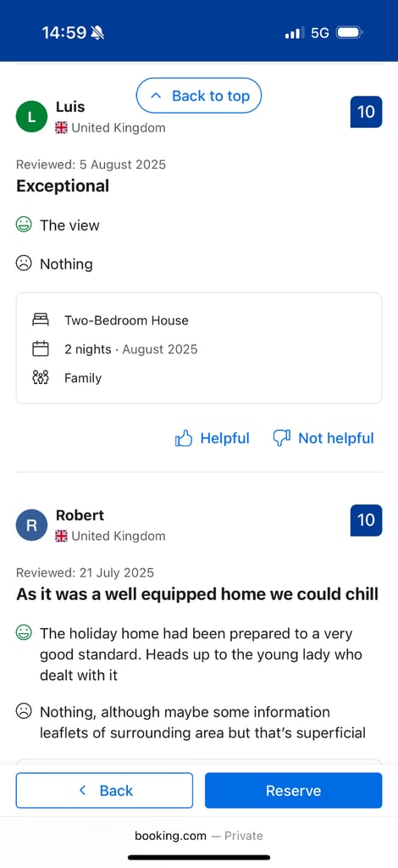Image resolution: width=398 pixels, height=868 pixels.
Task: Click Luis's green avatar circle
Action: click(32, 116)
